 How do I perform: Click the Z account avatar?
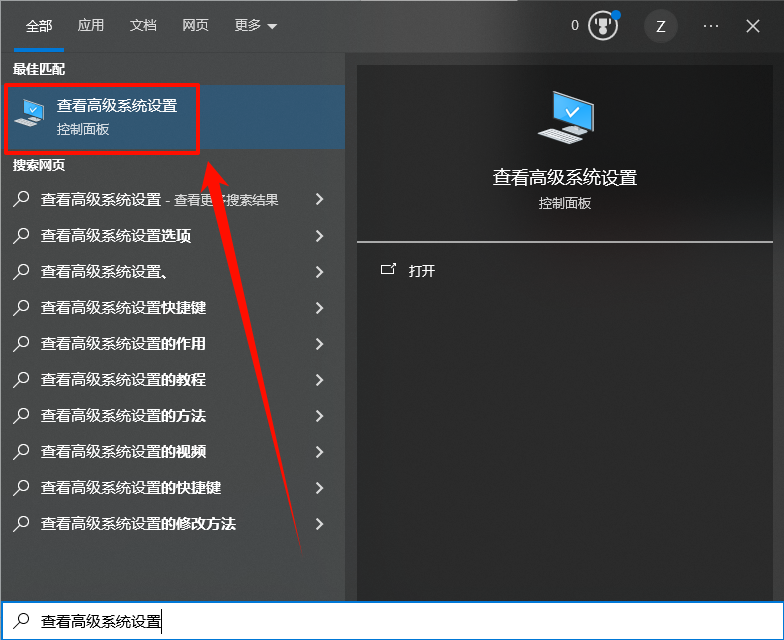pos(660,26)
